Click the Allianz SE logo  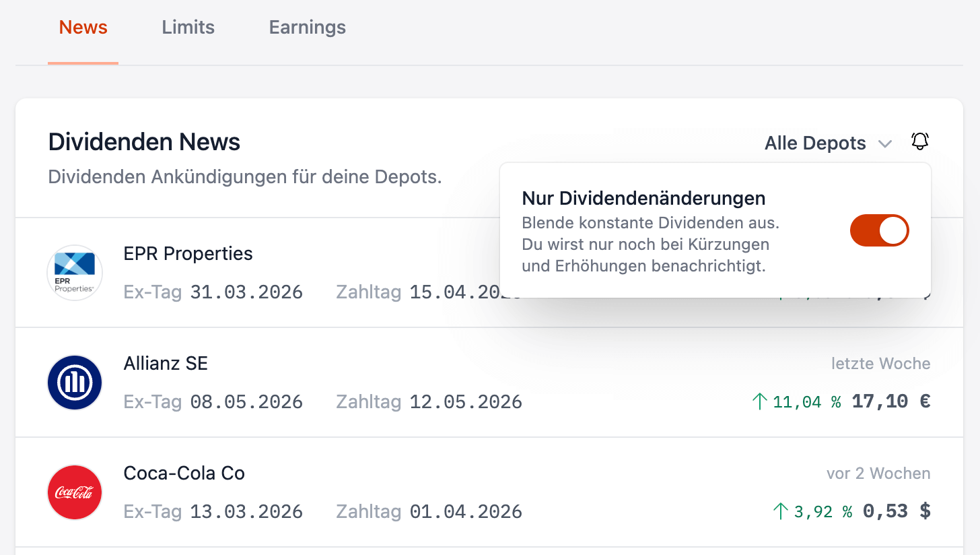[75, 383]
